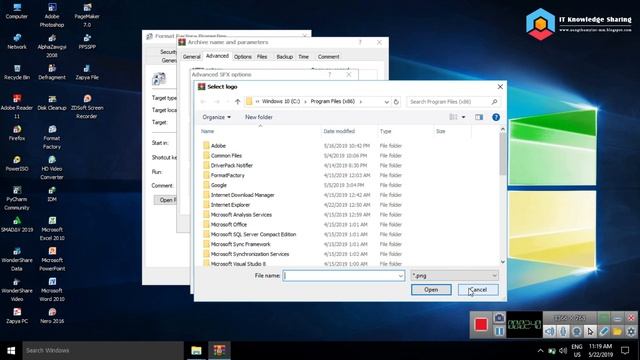Click the search magnifier in Select logo
This screenshot has width=640, height=360.
[x=494, y=102]
